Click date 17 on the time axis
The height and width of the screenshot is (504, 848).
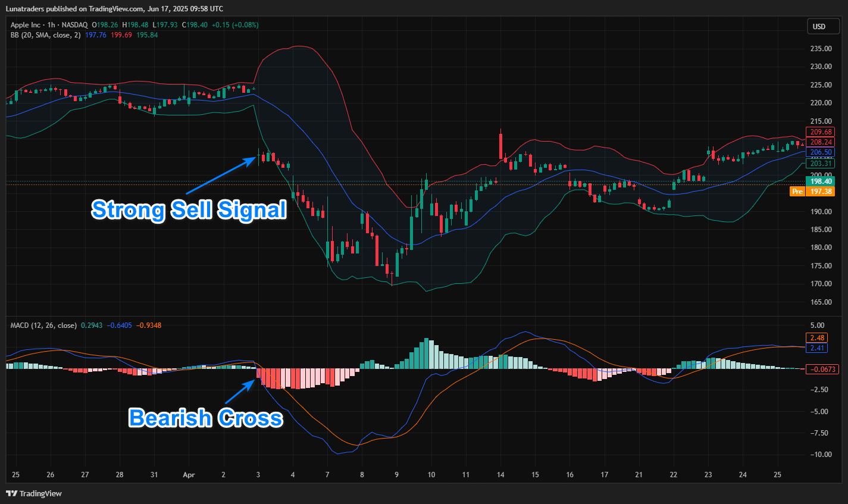[x=605, y=475]
